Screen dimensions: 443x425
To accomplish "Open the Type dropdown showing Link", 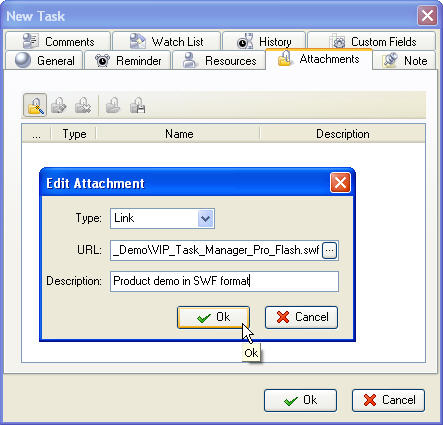I will 162,218.
